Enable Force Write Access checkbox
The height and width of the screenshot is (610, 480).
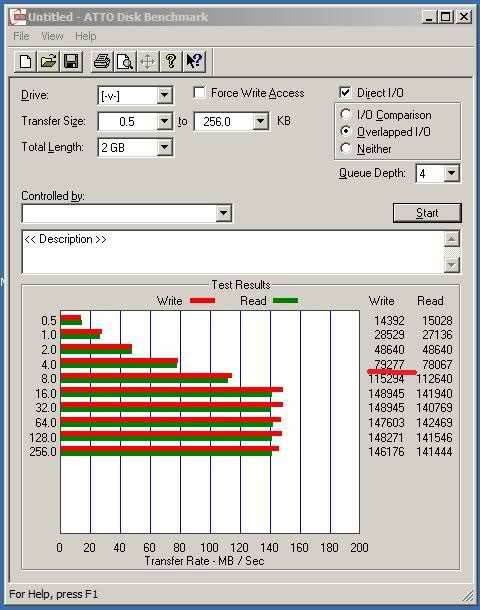(x=200, y=93)
